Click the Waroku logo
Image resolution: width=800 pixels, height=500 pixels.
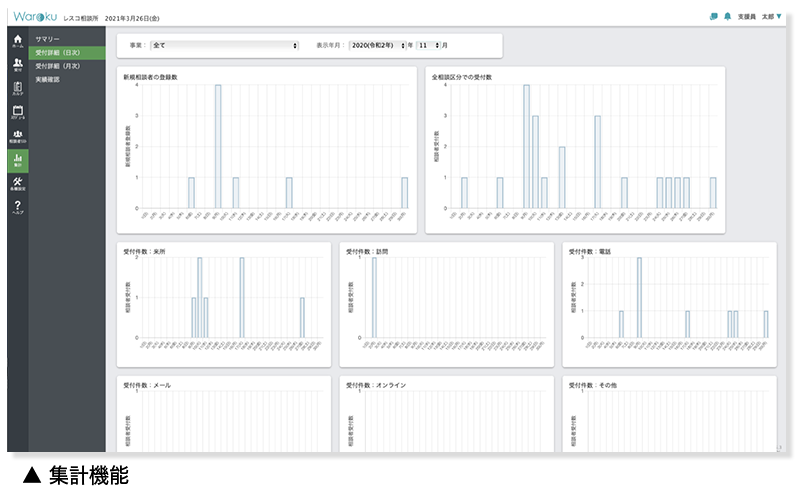point(35,16)
